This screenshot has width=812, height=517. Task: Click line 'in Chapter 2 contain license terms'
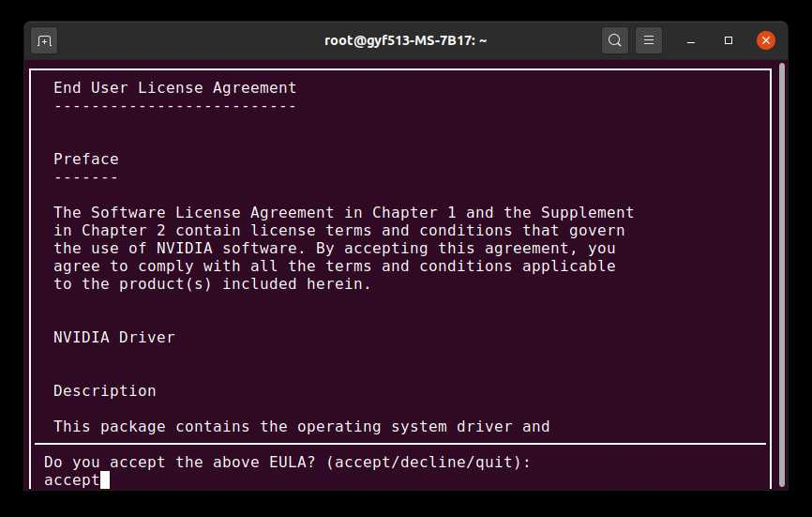pyautogui.click(x=339, y=231)
